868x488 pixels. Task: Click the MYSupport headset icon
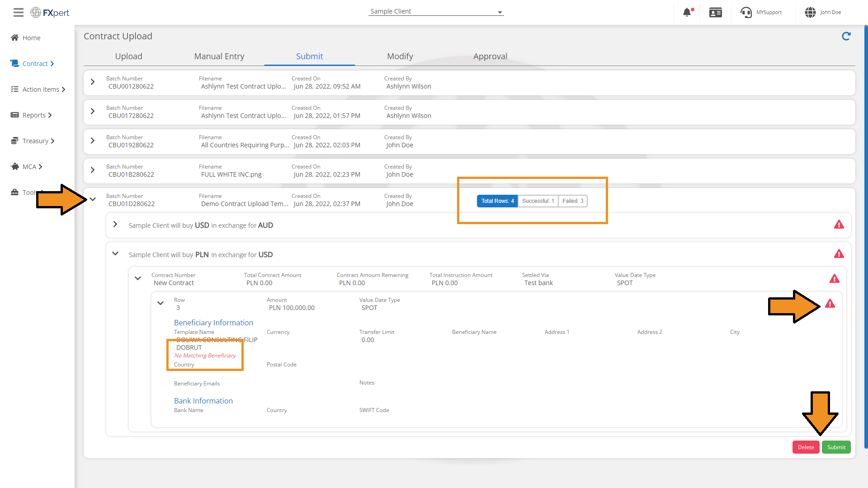[x=746, y=12]
